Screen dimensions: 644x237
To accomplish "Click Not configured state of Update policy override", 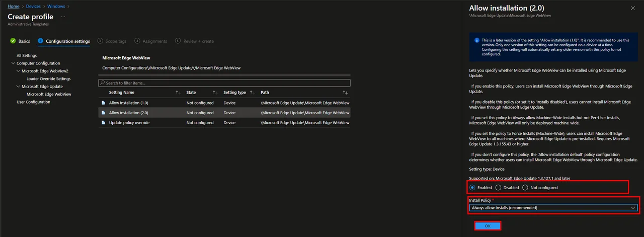I will click(200, 123).
